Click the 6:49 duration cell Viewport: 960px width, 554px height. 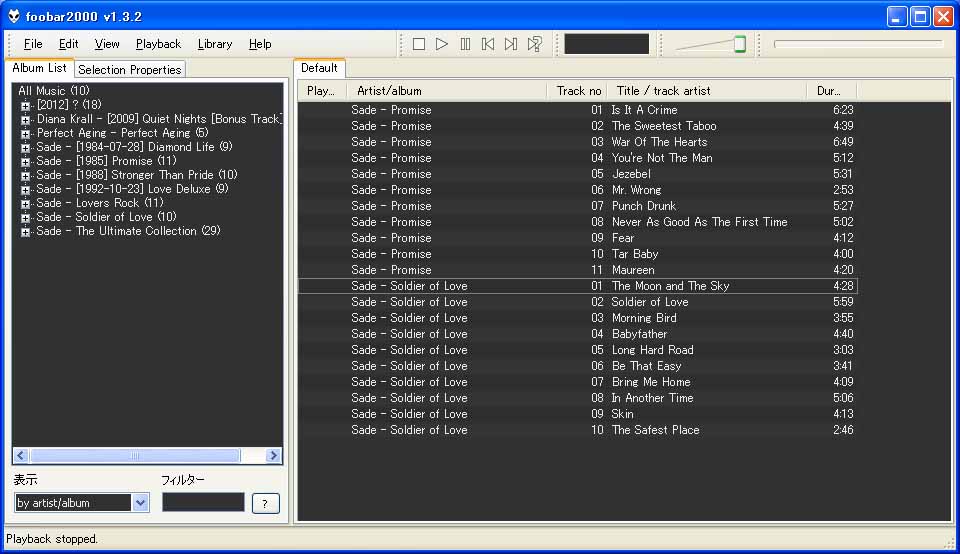[x=843, y=142]
